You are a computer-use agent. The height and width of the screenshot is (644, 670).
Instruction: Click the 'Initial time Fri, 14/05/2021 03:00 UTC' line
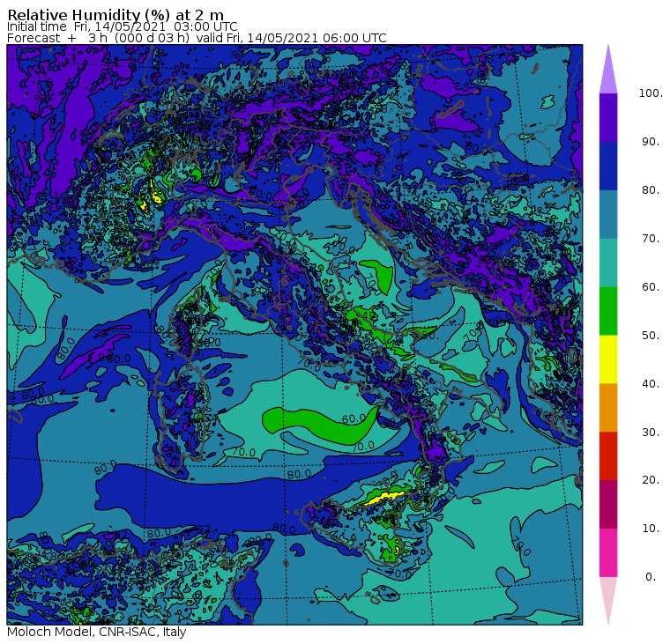123,27
